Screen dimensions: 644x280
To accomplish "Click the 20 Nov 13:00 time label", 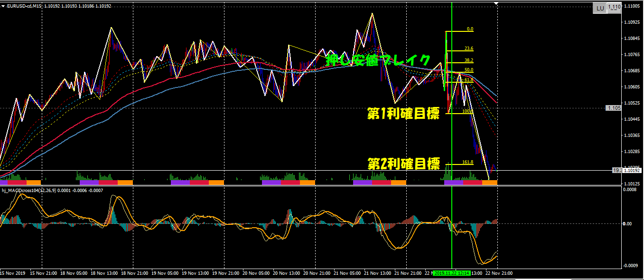I will [287, 273].
